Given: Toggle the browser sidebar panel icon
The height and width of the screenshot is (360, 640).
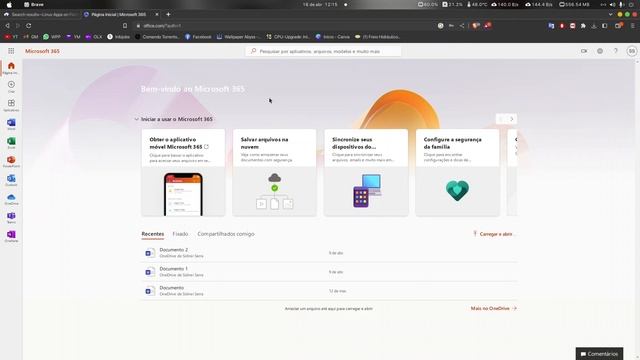Looking at the screenshot, I should tap(604, 25).
